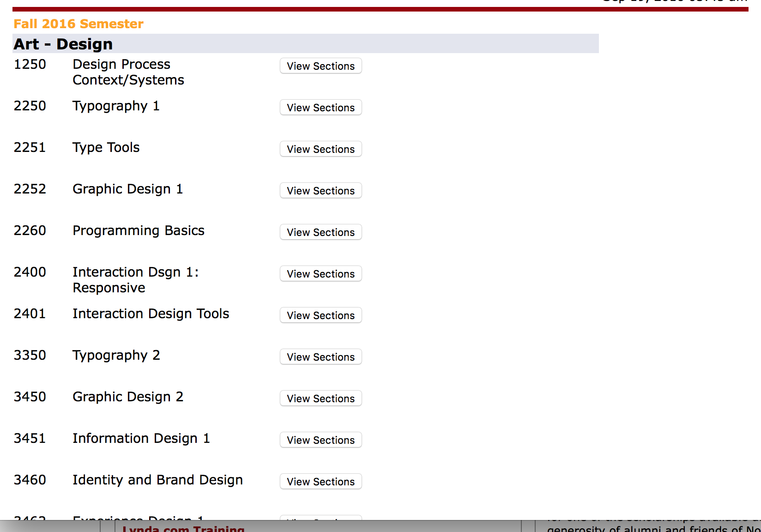View sections for Design Process Context/Systems

[320, 66]
